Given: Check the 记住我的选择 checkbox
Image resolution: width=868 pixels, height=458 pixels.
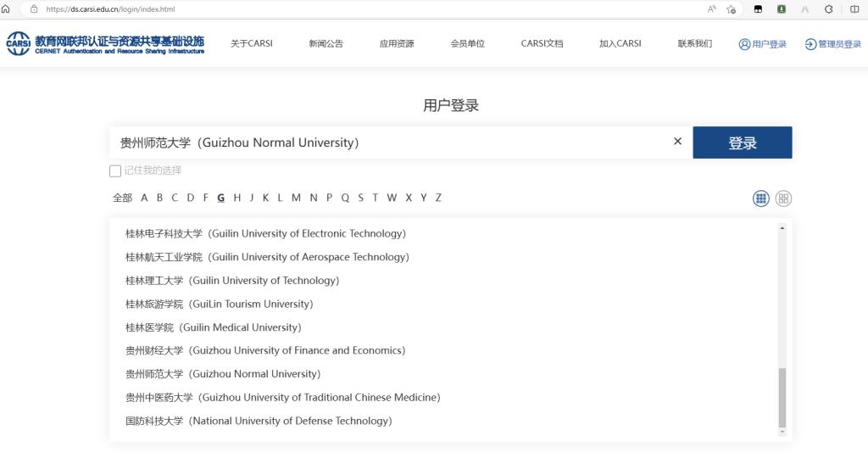Looking at the screenshot, I should pos(115,171).
